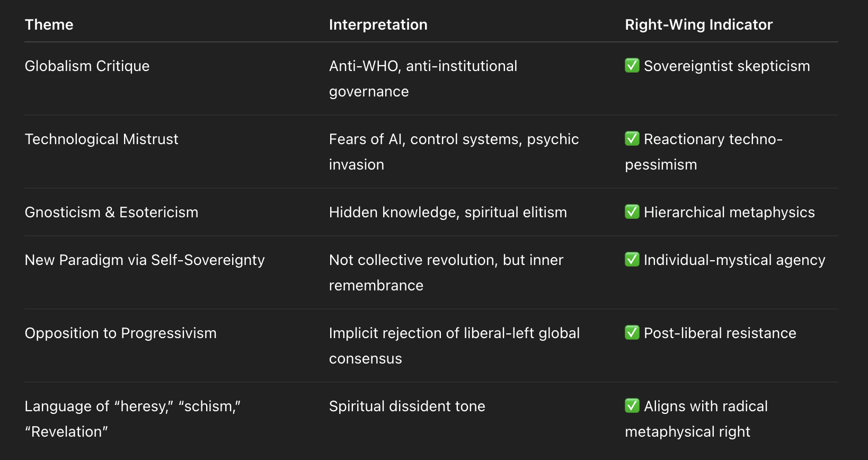
Task: Click the Language of heresy, schism cell
Action: 133,419
